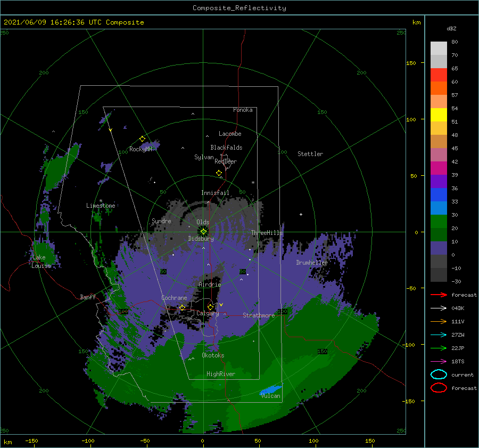
Task: Click the orange 111V arrow icon
Action: pos(439,321)
